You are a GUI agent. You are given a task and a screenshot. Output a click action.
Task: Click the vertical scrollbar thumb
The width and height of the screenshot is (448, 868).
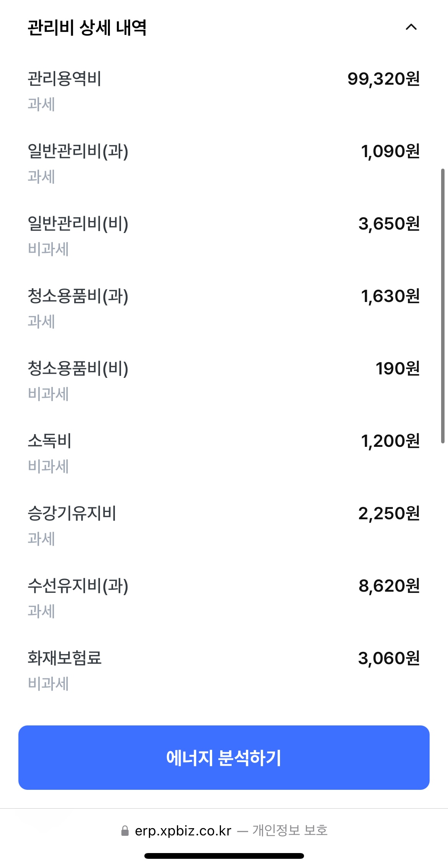(x=443, y=306)
